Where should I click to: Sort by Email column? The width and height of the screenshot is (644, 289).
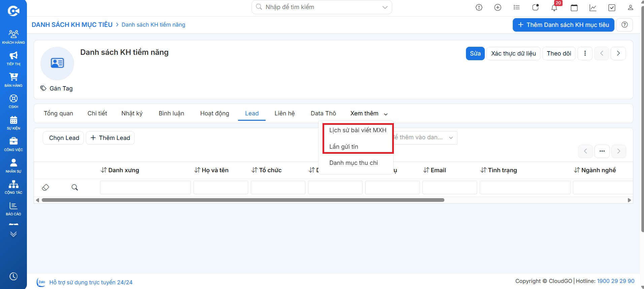point(434,170)
